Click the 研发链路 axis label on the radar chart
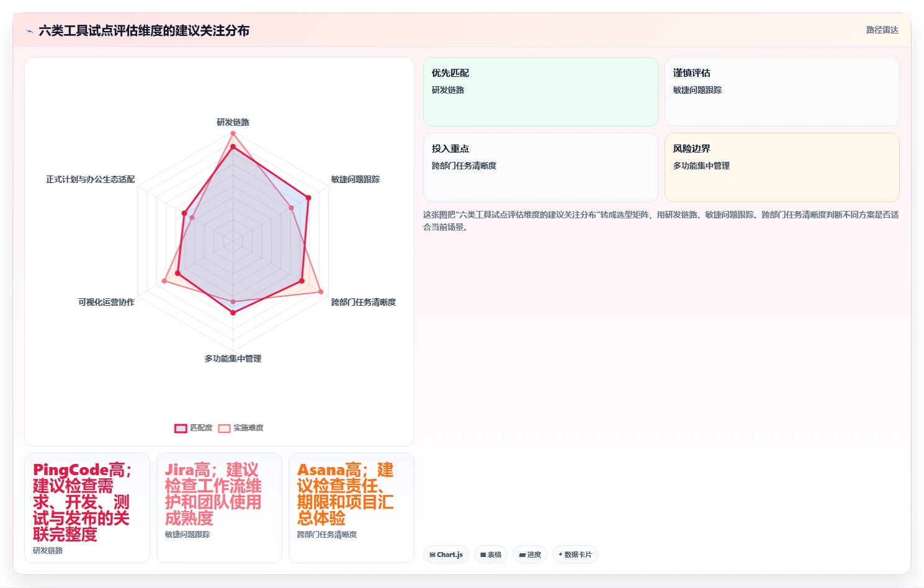Screen dimensions: 924x588 tap(233, 122)
